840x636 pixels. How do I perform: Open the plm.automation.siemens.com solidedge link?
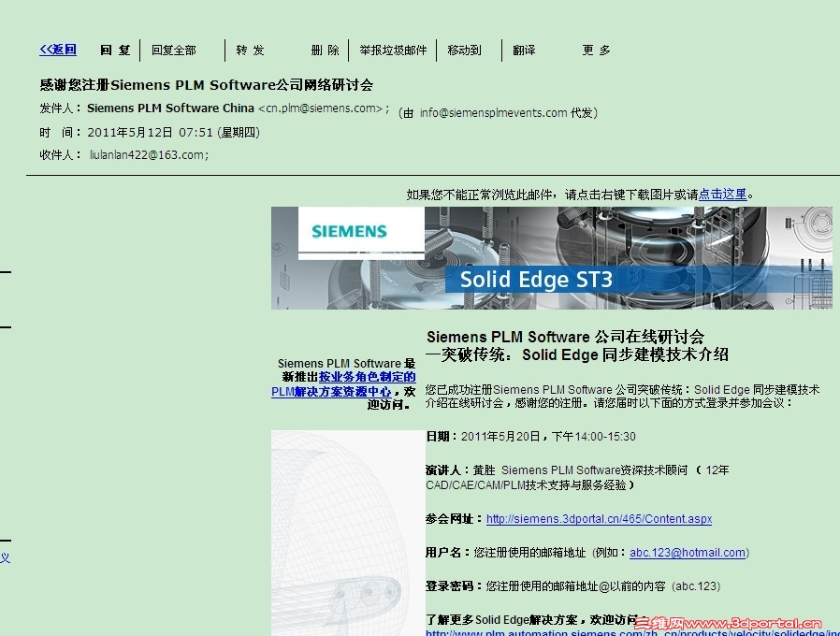tap(632, 632)
